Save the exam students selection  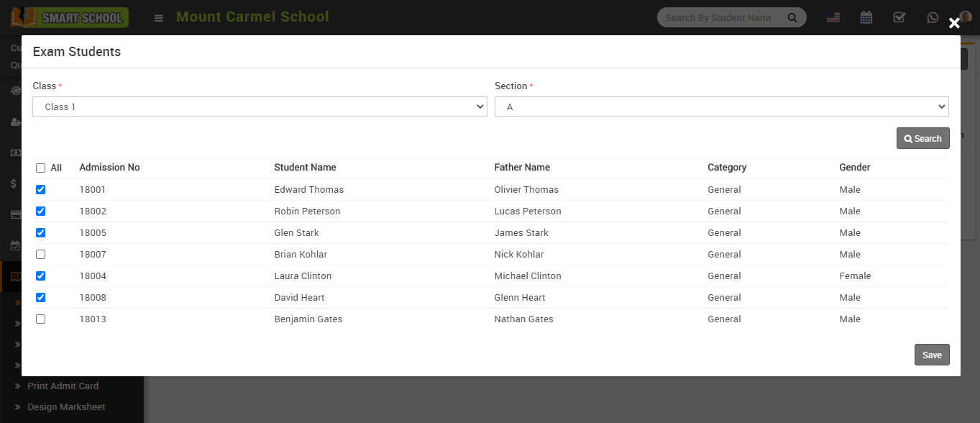tap(932, 355)
